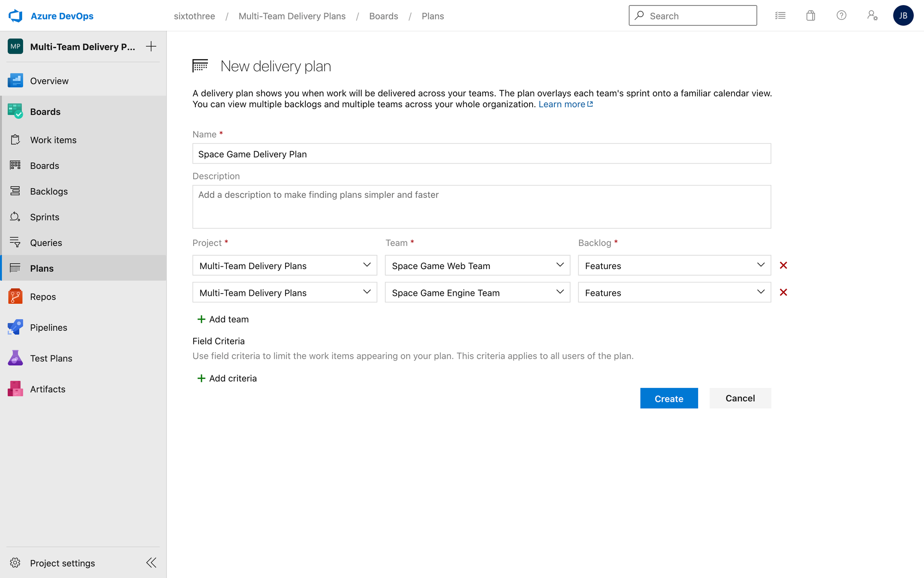Click the Help question mark icon

(841, 16)
